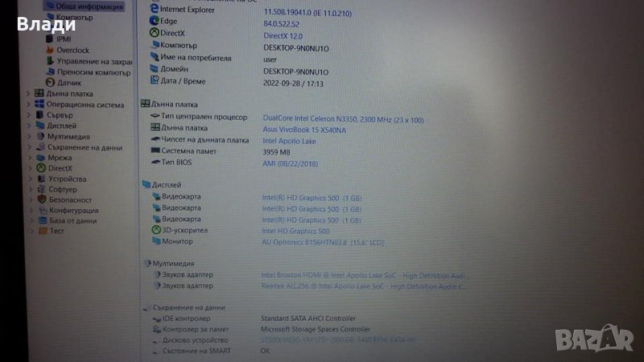This screenshot has height=362, width=644.
Task: Expand the Дънна платка tree node
Action: coord(29,93)
